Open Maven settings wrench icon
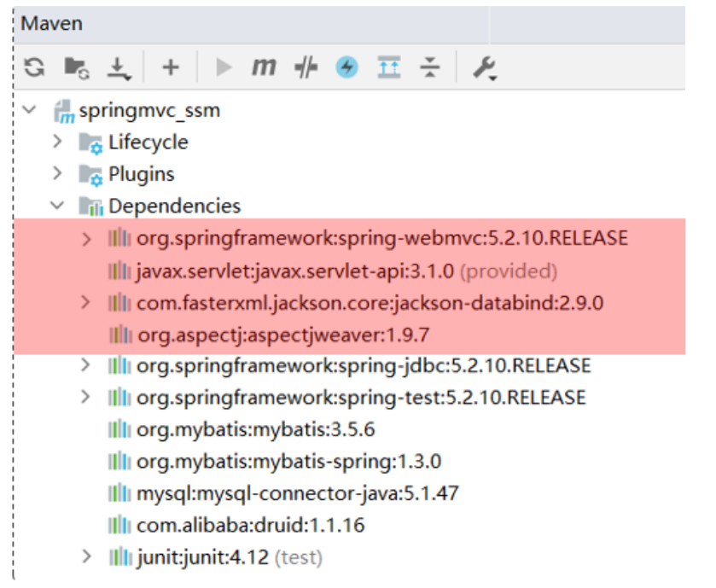This screenshot has height=588, width=716. point(485,68)
